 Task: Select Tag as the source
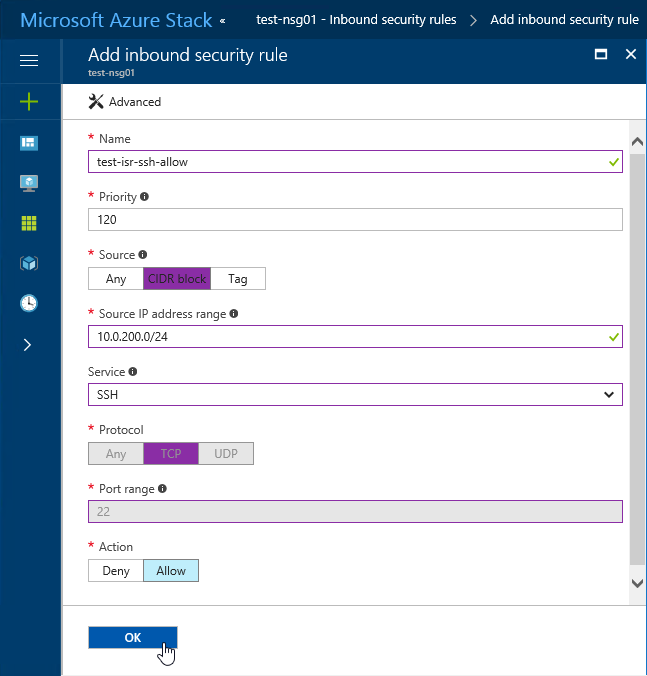tap(238, 279)
